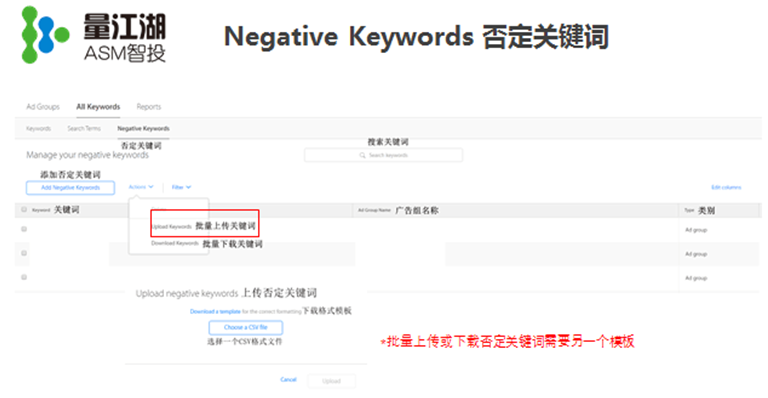Select the Negative Keywords sub-tab
The height and width of the screenshot is (398, 768).
click(144, 128)
